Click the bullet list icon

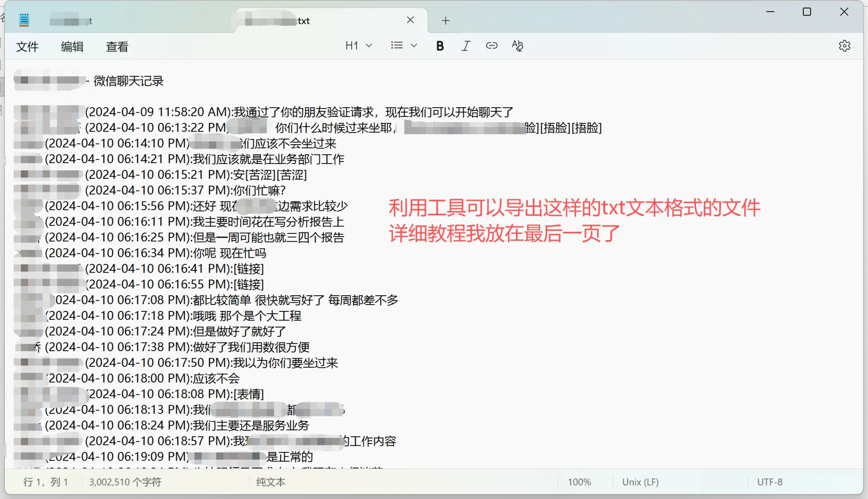point(397,45)
